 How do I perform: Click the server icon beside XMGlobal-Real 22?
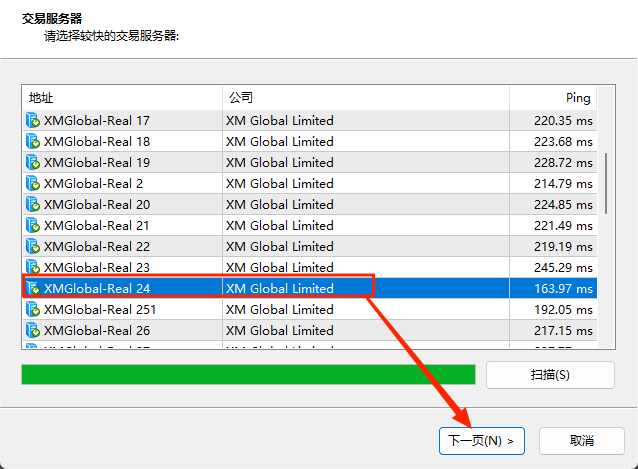33,246
